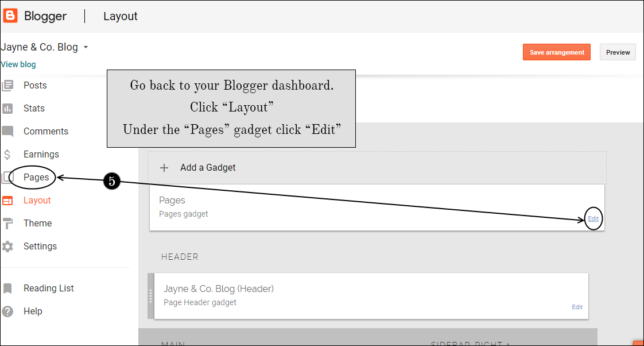Open the Jayne & Co. Blog dropdown
This screenshot has width=644, height=346.
(x=40, y=47)
